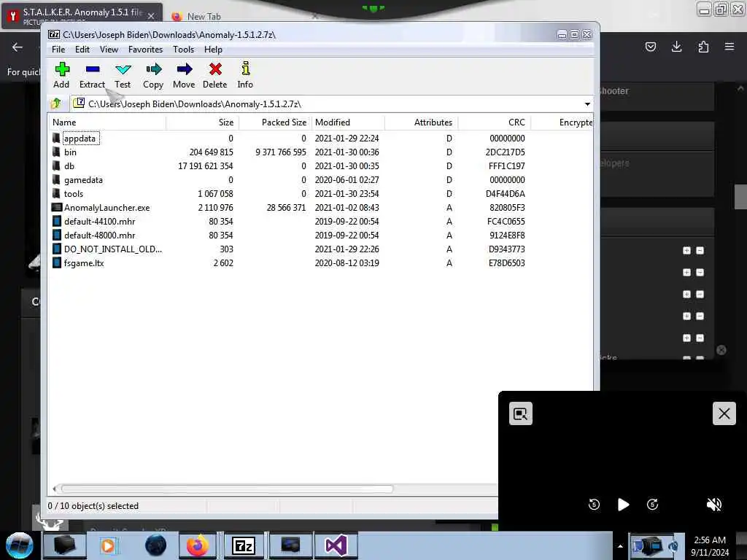This screenshot has height=560, width=747.
Task: Open Firefox application hamburger menu
Action: [729, 47]
